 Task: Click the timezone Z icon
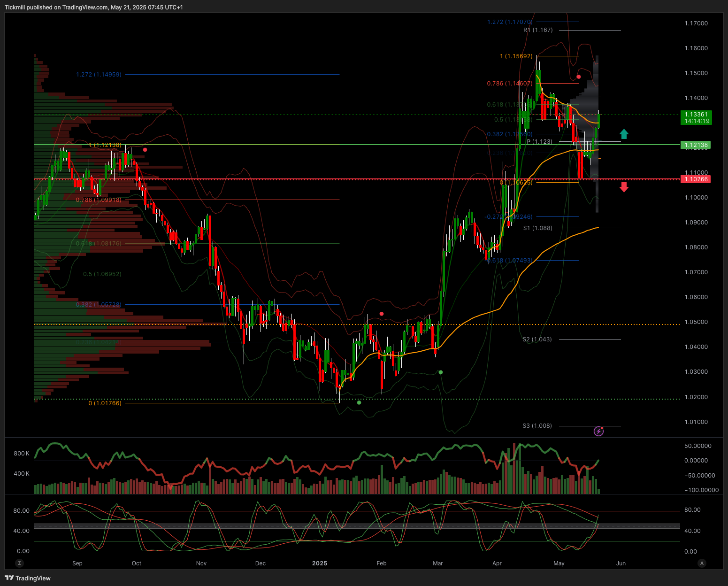pyautogui.click(x=19, y=563)
